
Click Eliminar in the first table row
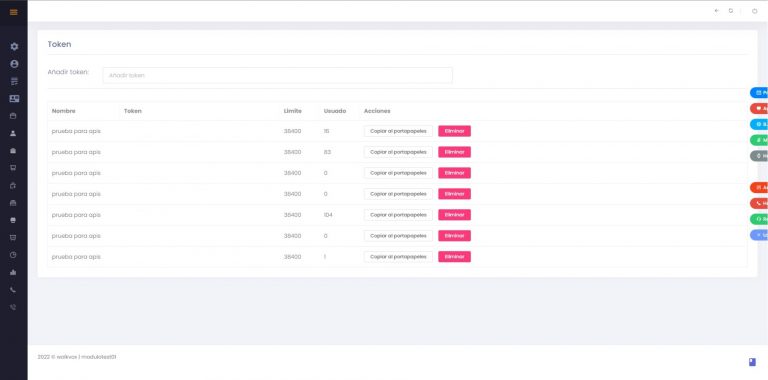coord(455,131)
